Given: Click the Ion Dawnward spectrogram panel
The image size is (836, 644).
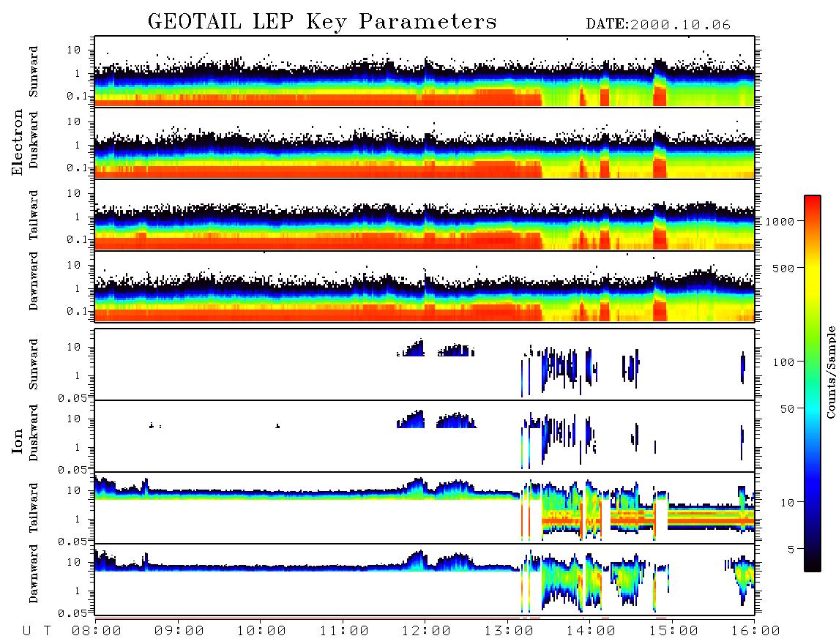Looking at the screenshot, I should coord(425,580).
